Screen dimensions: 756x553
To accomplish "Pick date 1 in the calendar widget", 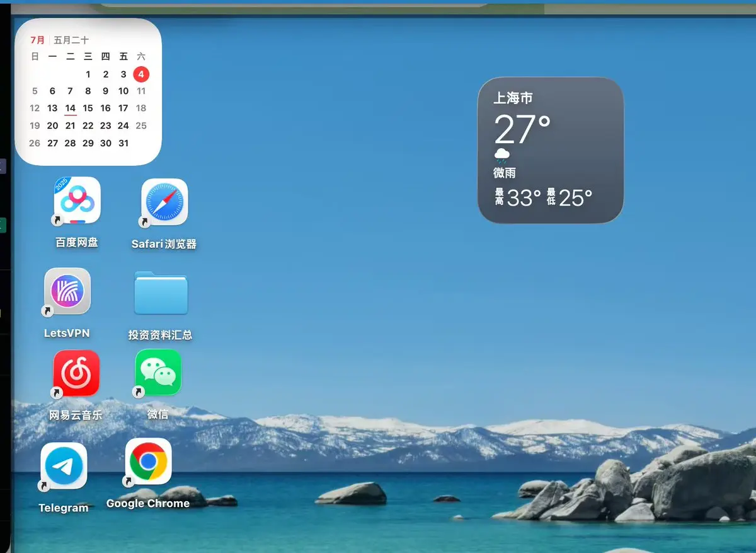I will click(88, 74).
